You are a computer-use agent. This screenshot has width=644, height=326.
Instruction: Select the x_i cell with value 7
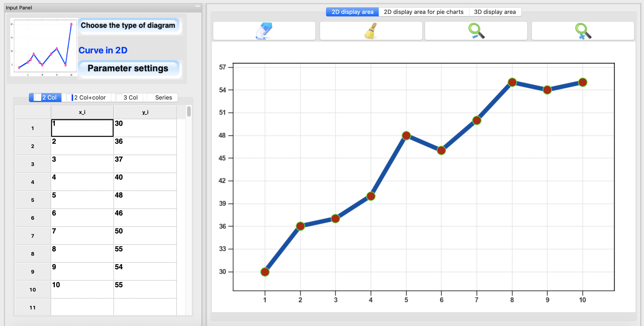(82, 236)
